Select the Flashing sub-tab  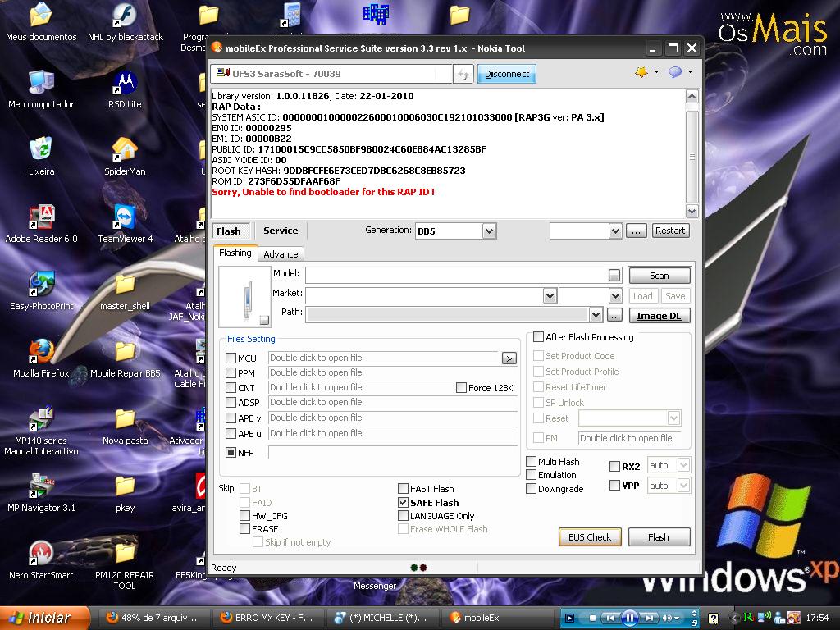pyautogui.click(x=235, y=253)
